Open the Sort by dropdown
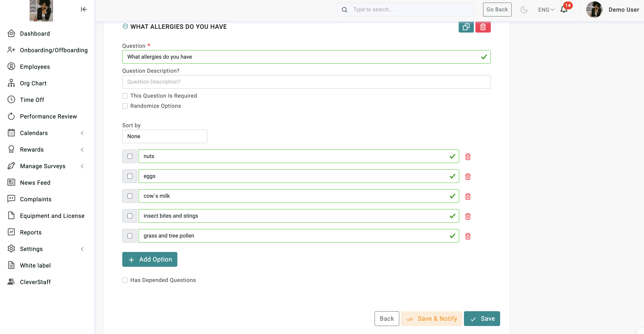This screenshot has width=644, height=334. pos(165,136)
